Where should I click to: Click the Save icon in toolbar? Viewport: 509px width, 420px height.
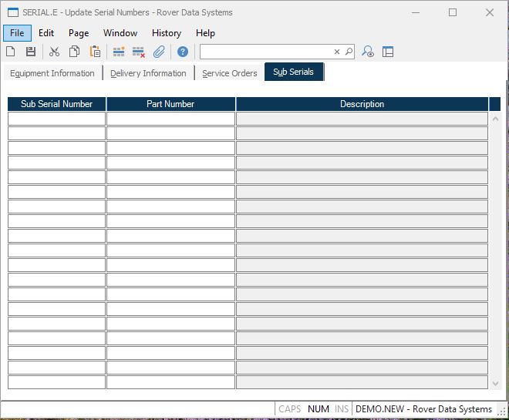[x=31, y=52]
